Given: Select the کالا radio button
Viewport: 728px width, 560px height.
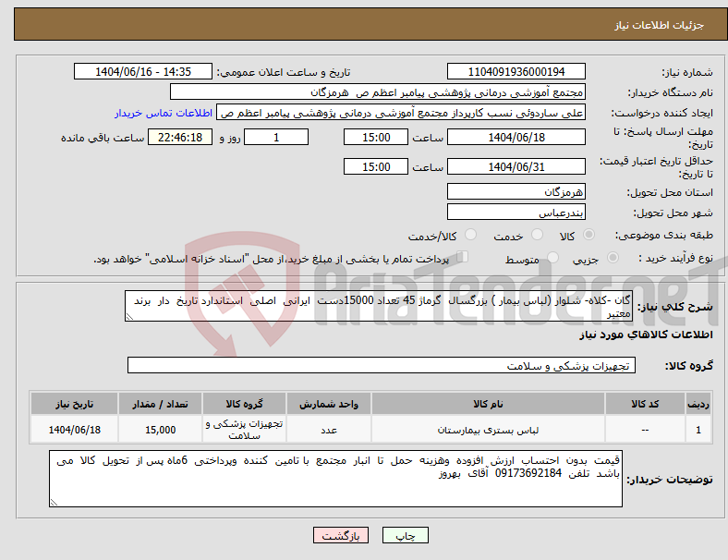Looking at the screenshot, I should [588, 235].
